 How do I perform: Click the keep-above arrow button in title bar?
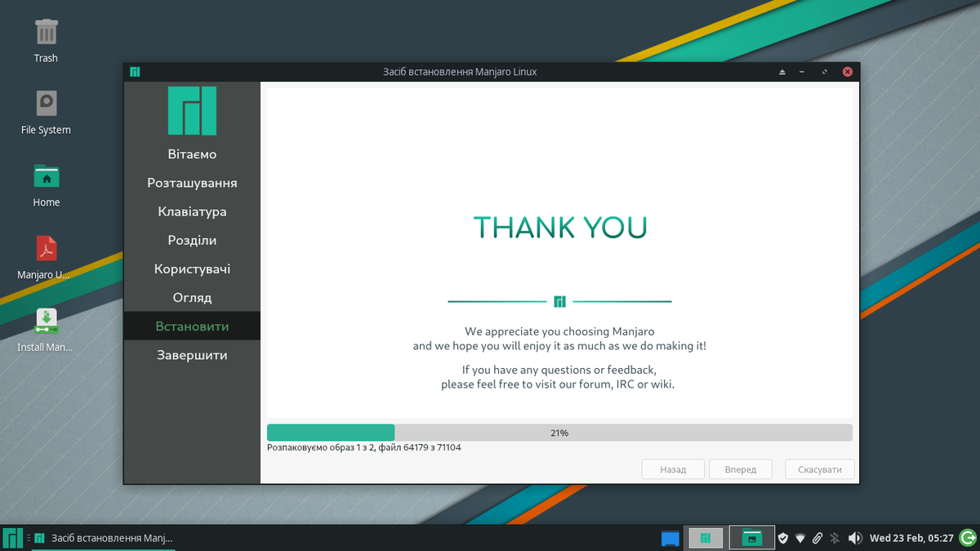tap(782, 72)
